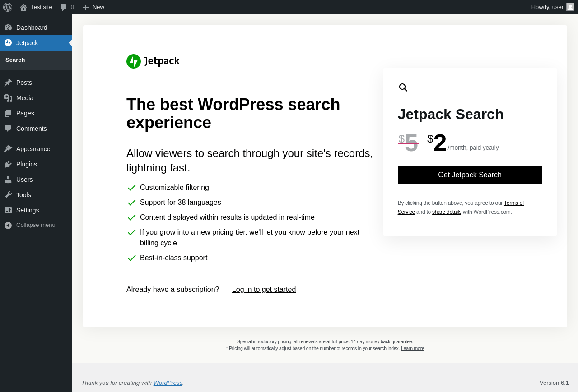Go to Media in sidebar
Image resolution: width=578 pixels, height=392 pixels.
coord(36,98)
